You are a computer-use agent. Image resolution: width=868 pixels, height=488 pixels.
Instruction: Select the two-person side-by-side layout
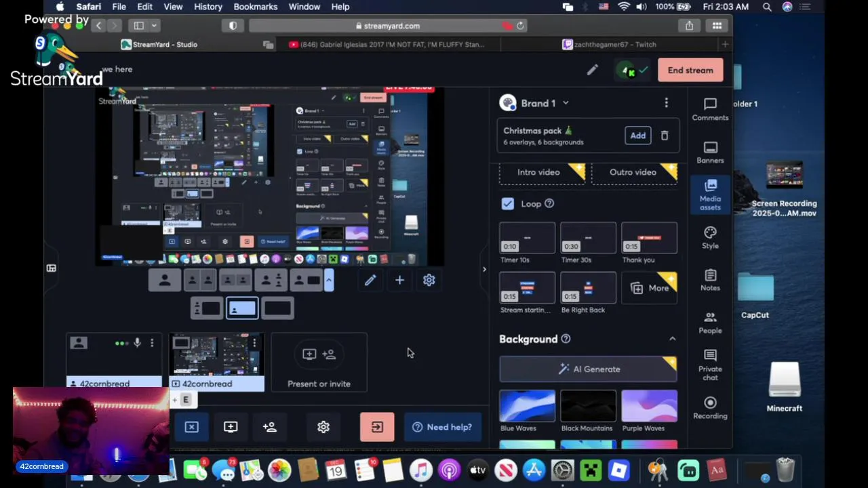pyautogui.click(x=200, y=280)
